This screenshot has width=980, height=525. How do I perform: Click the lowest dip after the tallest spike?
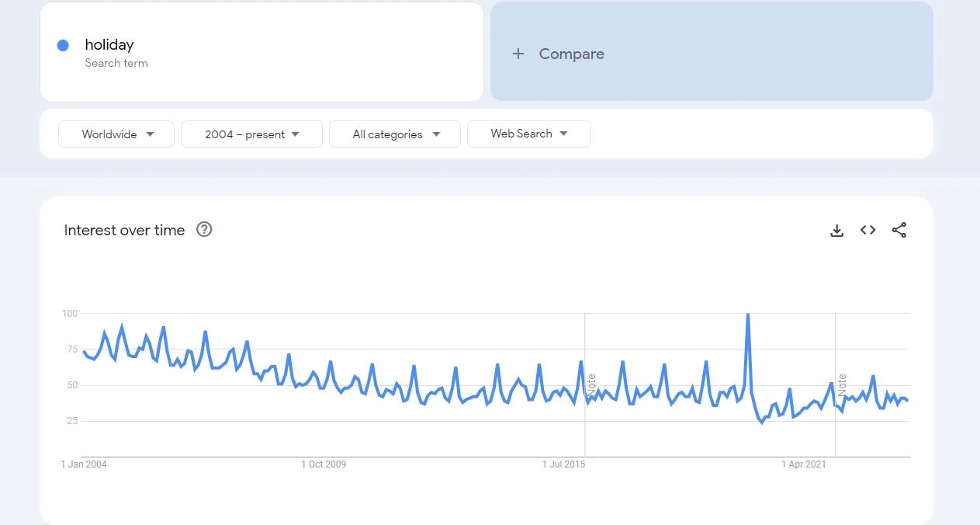(762, 422)
